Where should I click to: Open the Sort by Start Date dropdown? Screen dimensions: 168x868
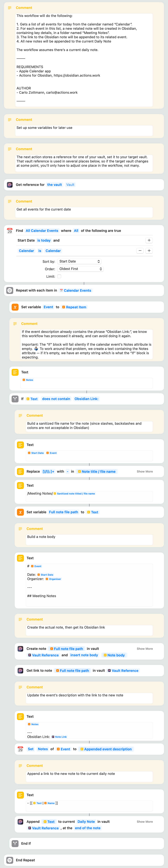pos(79,261)
